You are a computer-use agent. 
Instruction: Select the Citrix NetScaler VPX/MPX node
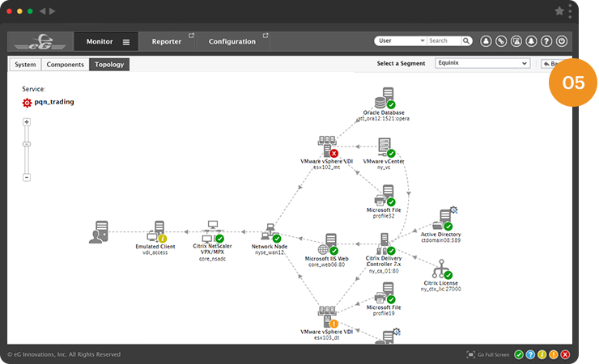click(x=213, y=231)
